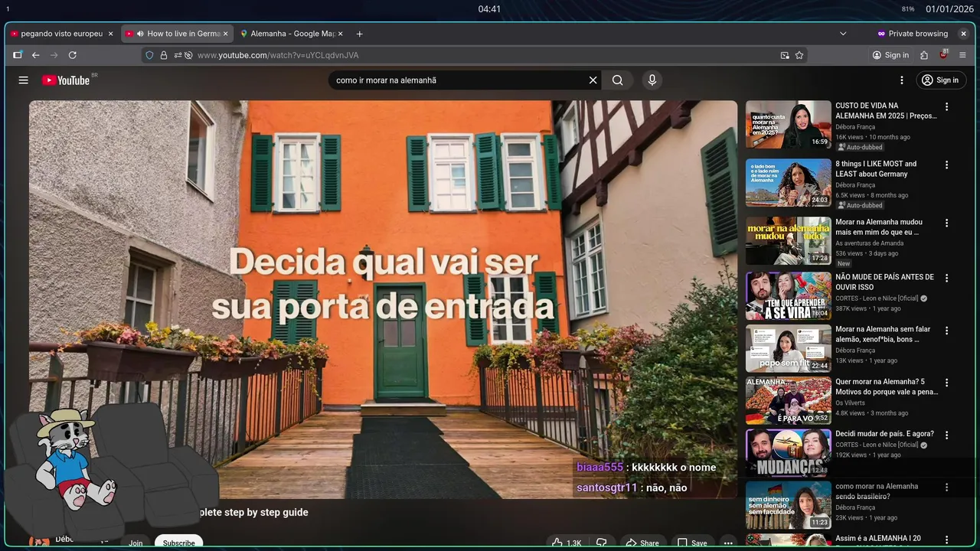This screenshot has width=980, height=551.
Task: Click the padlock site information icon
Action: tap(163, 55)
